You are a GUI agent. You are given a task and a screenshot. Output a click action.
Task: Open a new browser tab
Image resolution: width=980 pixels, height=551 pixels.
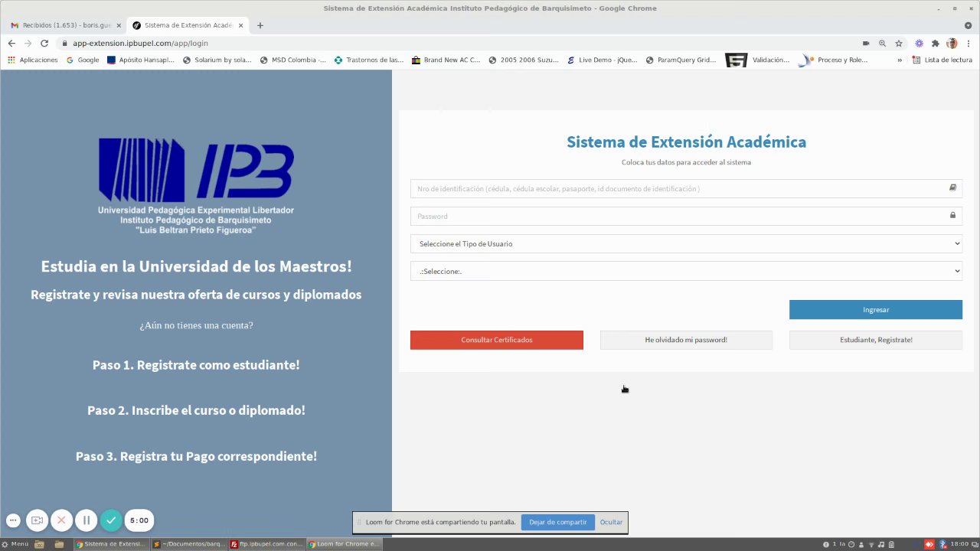coord(260,25)
